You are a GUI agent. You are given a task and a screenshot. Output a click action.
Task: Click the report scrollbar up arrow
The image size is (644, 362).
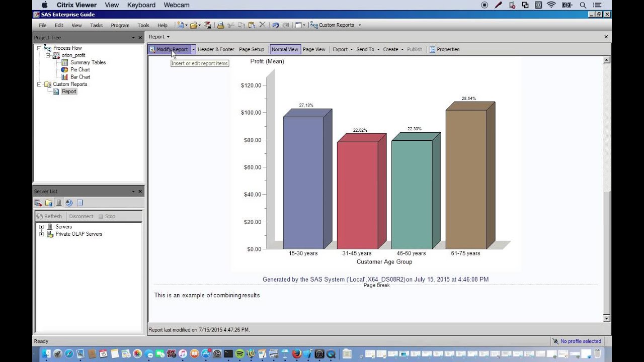click(x=606, y=60)
